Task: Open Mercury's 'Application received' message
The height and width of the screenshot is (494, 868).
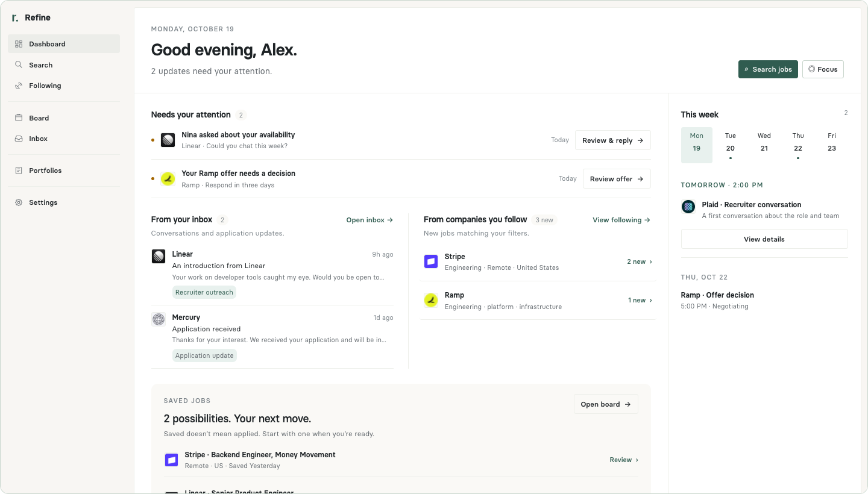Action: [272, 337]
